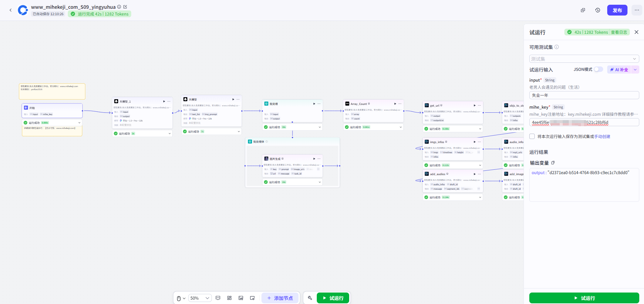Expand the AI 补全 dropdown arrow
Image resolution: width=644 pixels, height=304 pixels.
(x=635, y=70)
